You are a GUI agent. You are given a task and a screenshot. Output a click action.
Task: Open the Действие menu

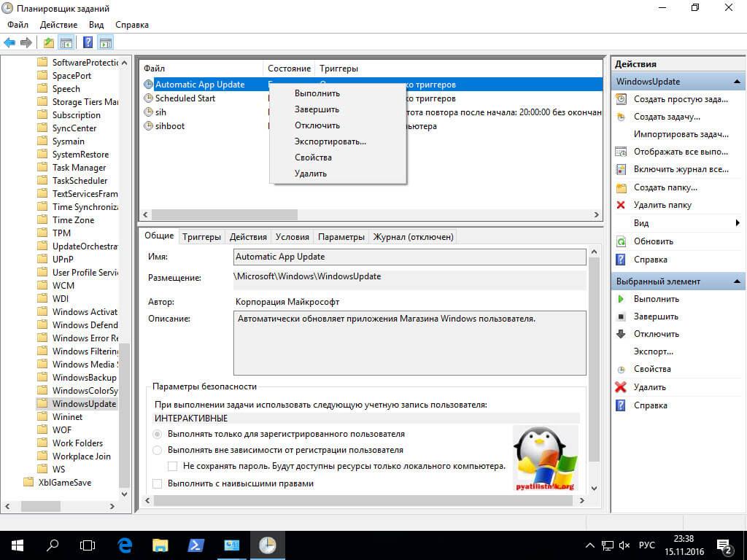58,25
